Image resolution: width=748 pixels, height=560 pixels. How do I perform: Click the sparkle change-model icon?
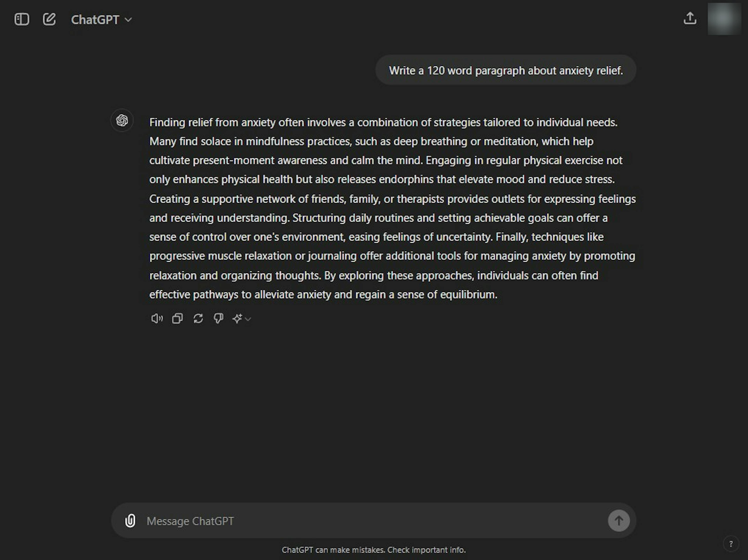pyautogui.click(x=237, y=318)
